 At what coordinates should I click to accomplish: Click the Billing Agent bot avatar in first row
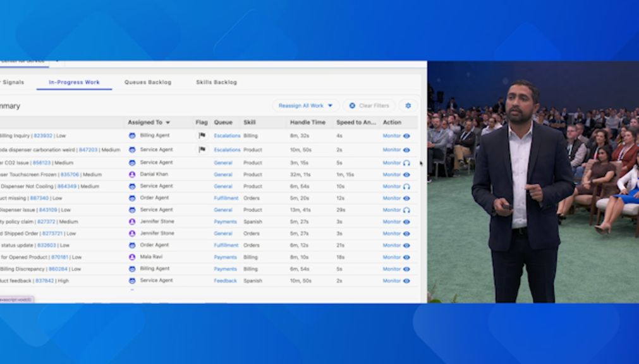pos(132,135)
